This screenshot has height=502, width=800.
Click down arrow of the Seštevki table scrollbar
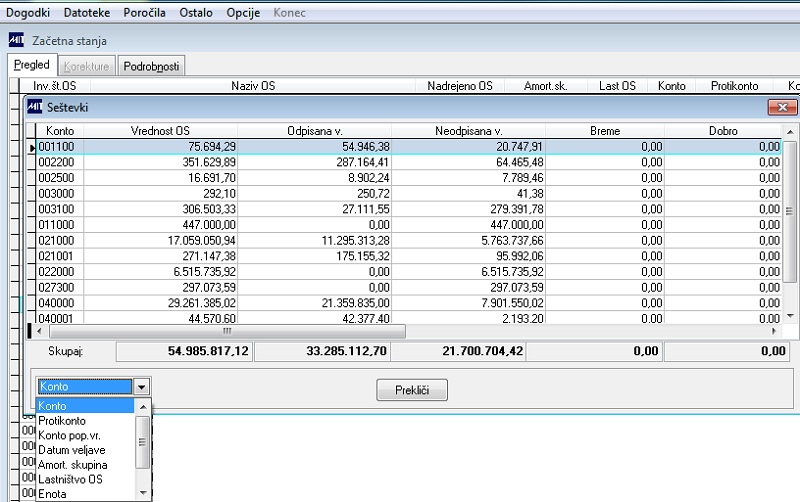[790, 316]
